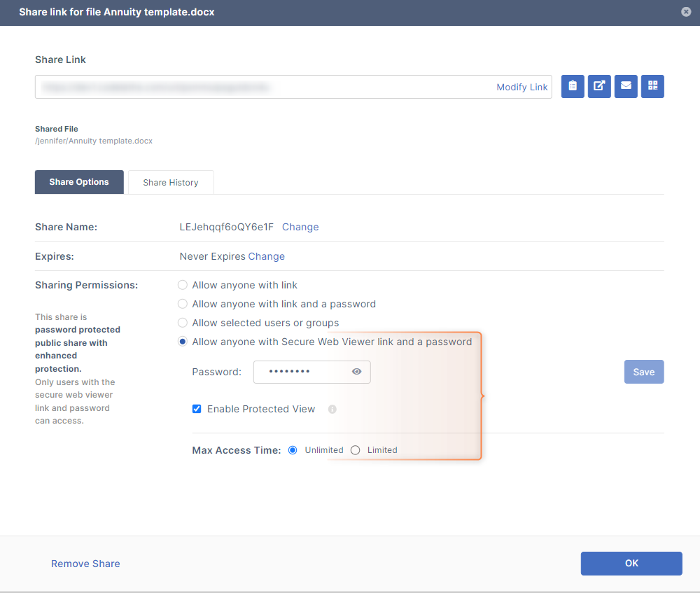Image resolution: width=700 pixels, height=593 pixels.
Task: Show the QR code for share link
Action: click(652, 86)
